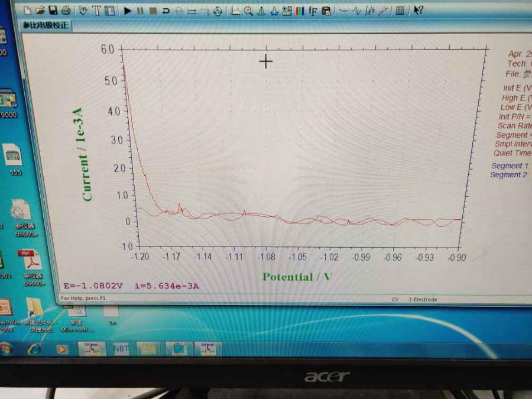Open the Technique selection hand icon
The width and height of the screenshot is (532, 399).
(83, 11)
